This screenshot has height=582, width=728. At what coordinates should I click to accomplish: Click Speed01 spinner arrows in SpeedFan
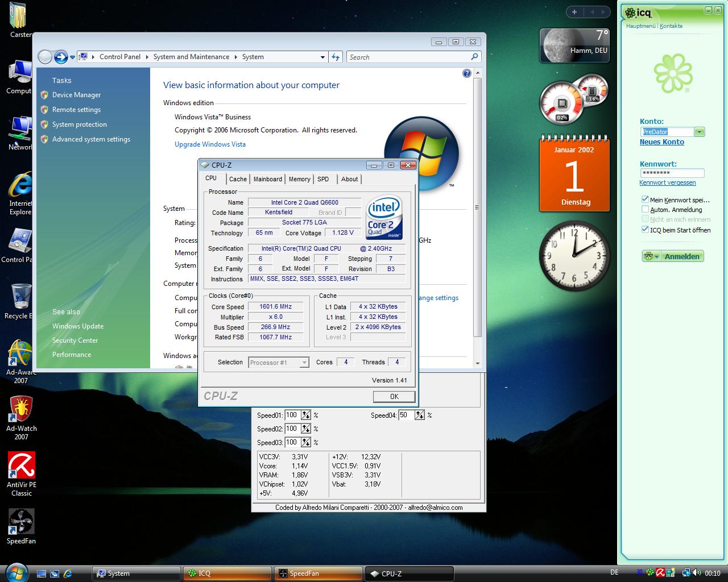(x=306, y=415)
